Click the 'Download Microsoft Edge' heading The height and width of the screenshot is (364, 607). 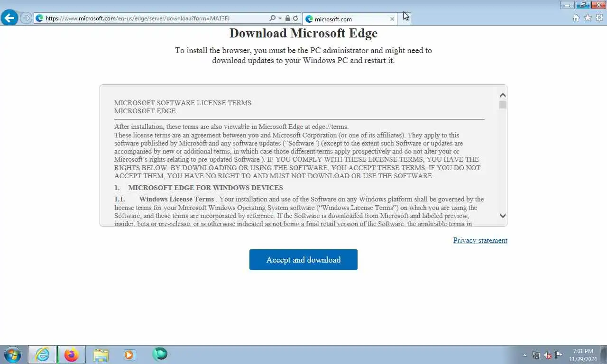(303, 33)
